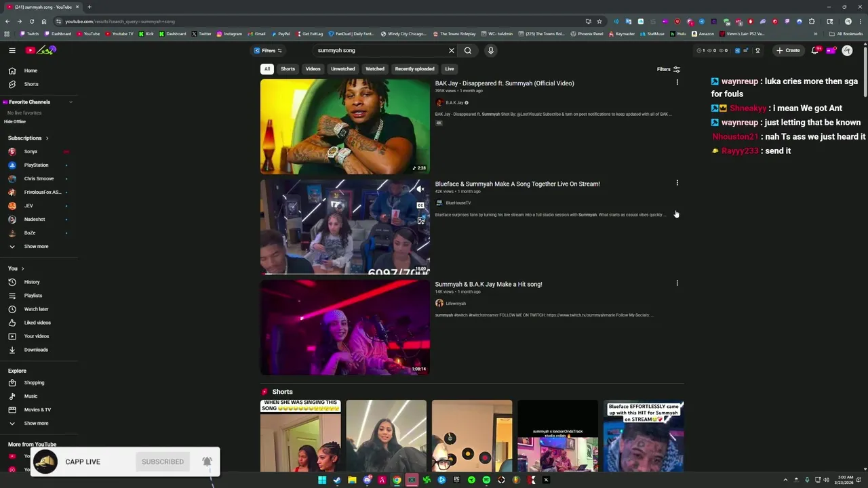Select the Recently uploaded filter chip
Viewport: 868px width, 488px height.
[414, 68]
